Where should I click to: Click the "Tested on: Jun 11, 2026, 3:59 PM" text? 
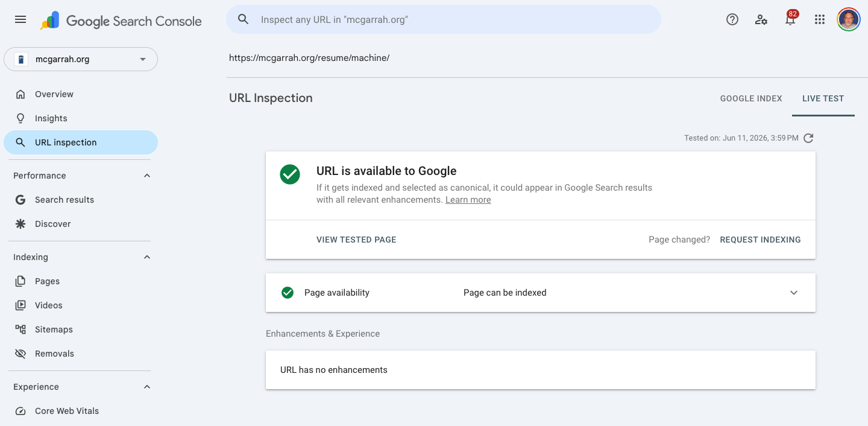(x=741, y=138)
